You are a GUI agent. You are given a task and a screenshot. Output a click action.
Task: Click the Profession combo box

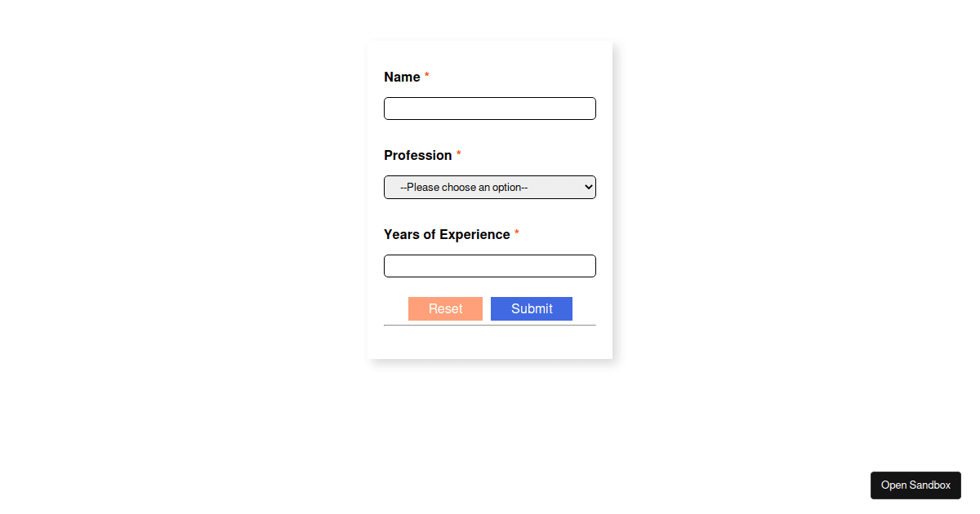pos(489,187)
